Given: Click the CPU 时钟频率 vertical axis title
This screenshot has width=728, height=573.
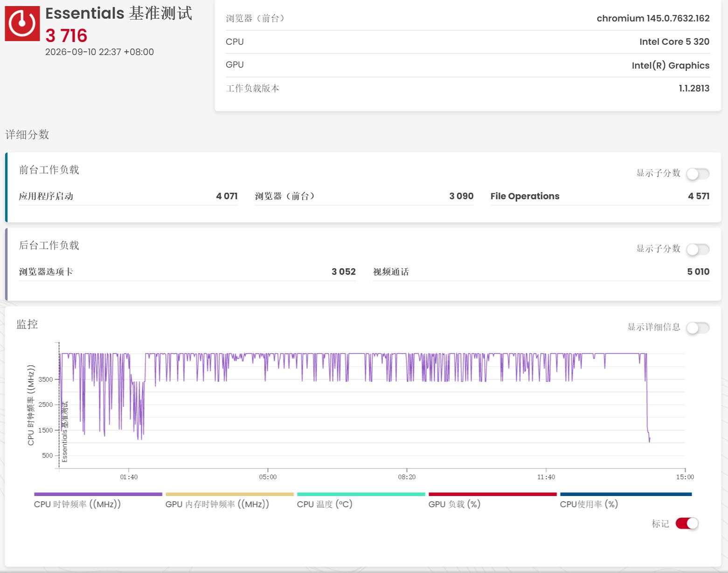Looking at the screenshot, I should point(31,405).
